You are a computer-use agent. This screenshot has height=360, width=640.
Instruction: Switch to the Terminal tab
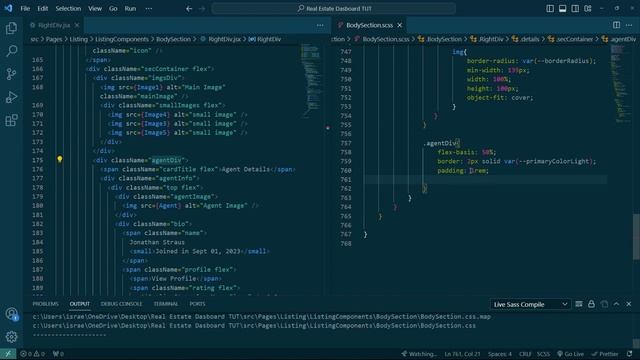tap(166, 304)
